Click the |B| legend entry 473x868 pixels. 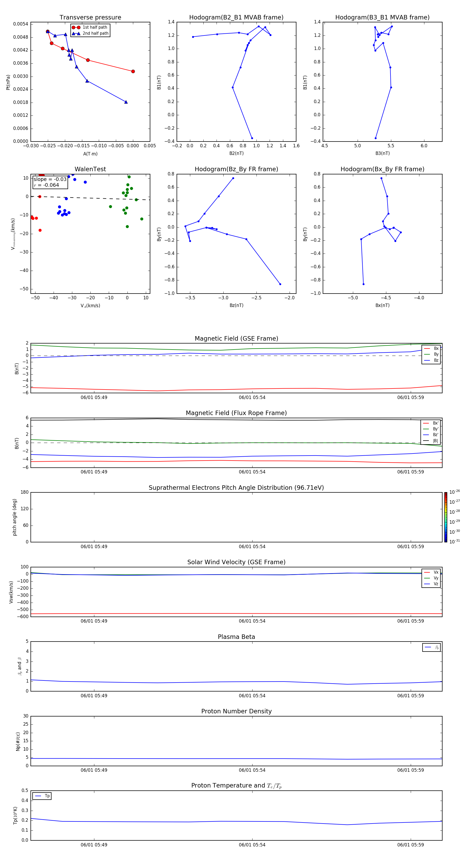[x=431, y=441]
